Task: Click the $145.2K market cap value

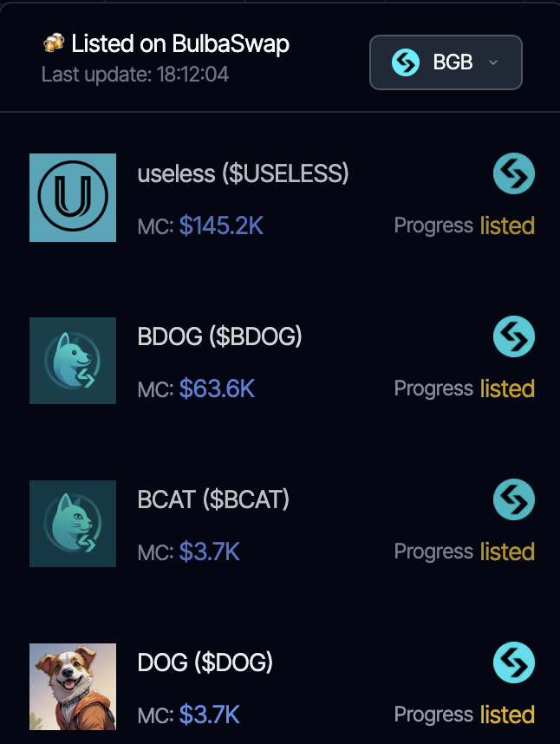Action: [221, 225]
